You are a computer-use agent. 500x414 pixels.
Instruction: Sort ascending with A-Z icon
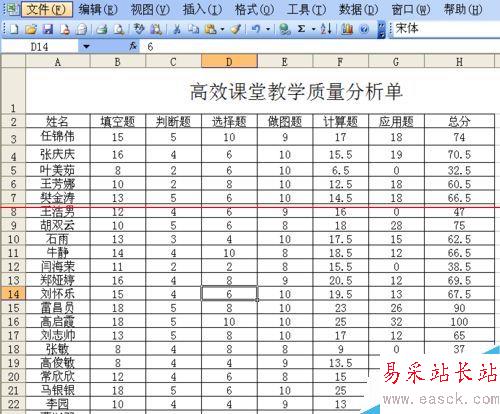tap(326, 29)
